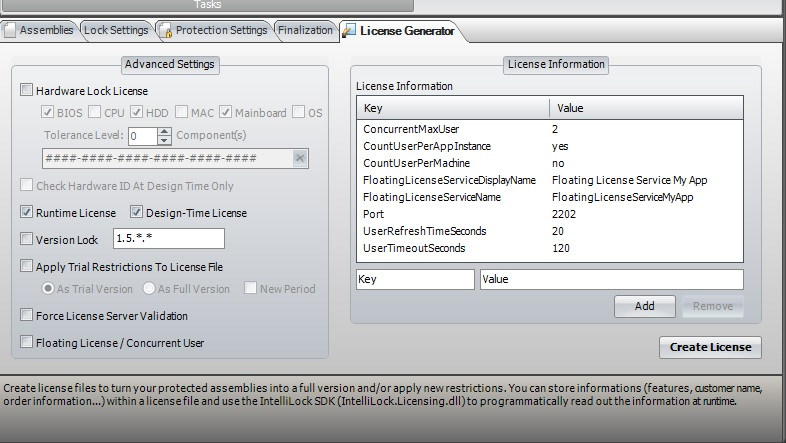Decrease the Tolerance Level spinner value
The height and width of the screenshot is (443, 786).
(165, 140)
